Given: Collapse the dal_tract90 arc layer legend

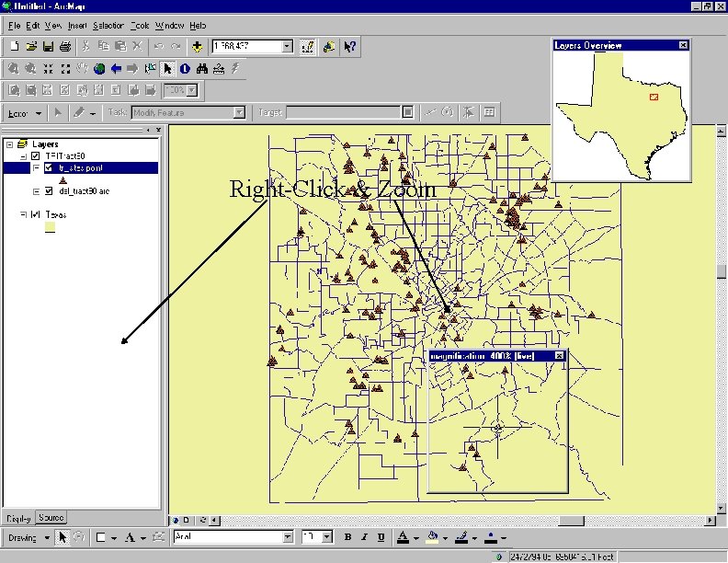Looking at the screenshot, I should pos(36,191).
